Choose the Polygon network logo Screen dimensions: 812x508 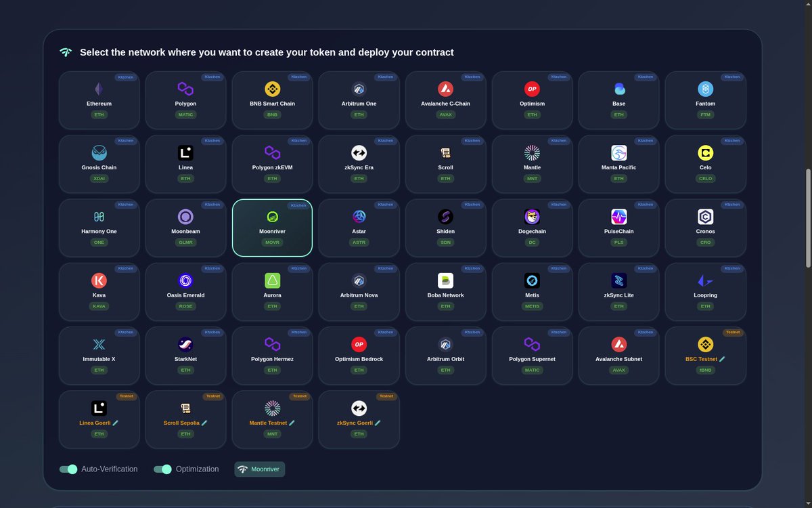tap(185, 89)
